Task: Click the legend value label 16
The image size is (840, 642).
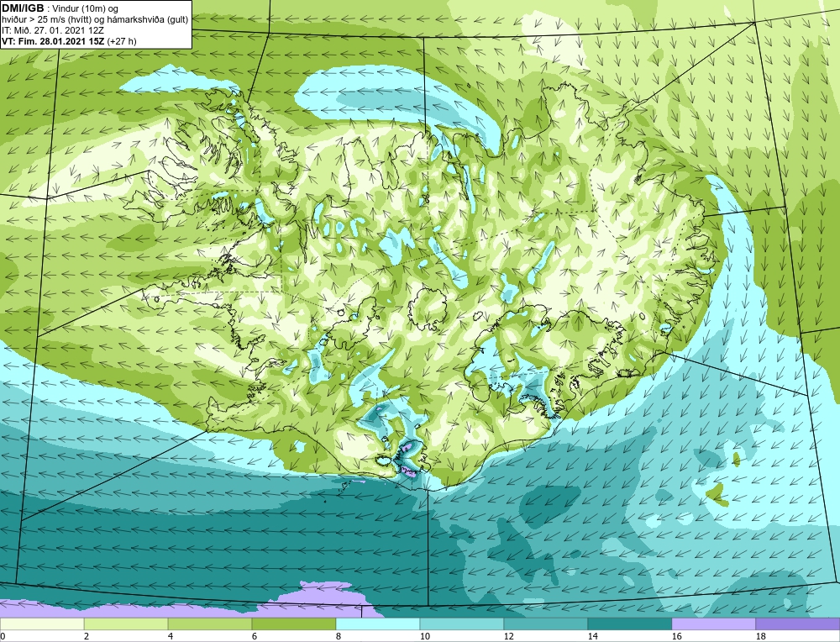Action: tap(676, 637)
